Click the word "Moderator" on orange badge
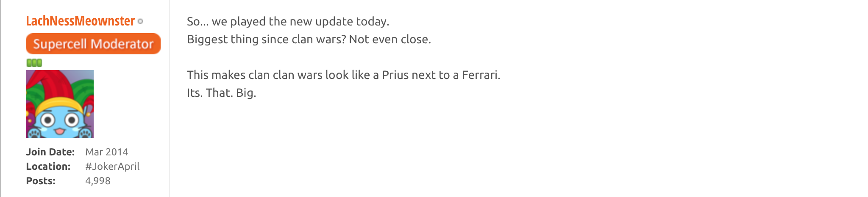 (122, 44)
